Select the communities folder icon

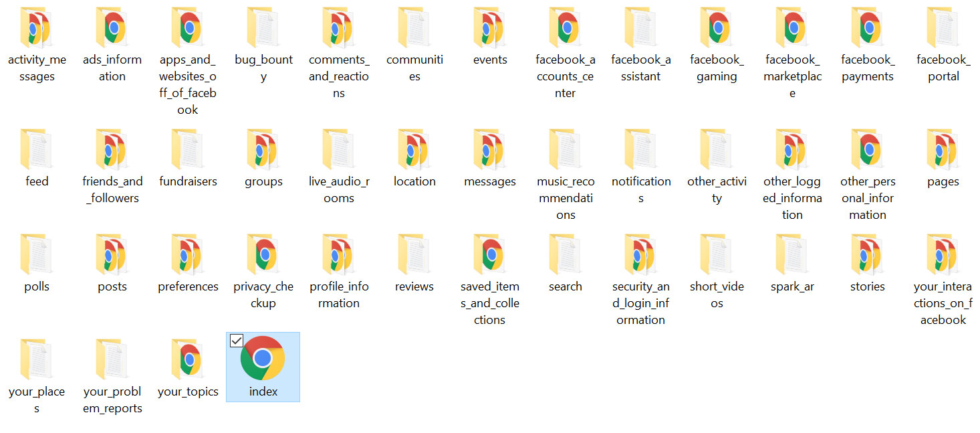click(x=414, y=27)
